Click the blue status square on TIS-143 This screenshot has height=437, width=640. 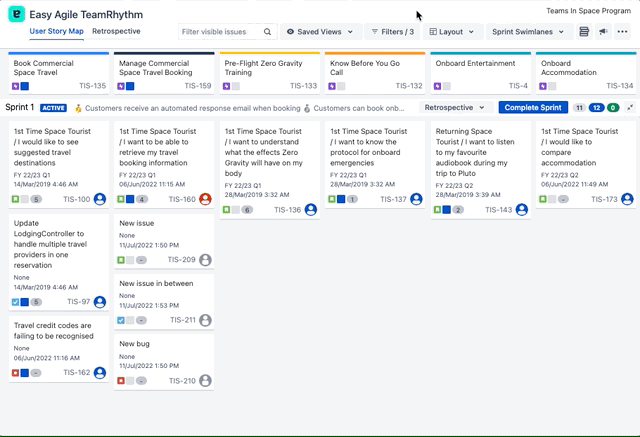pos(447,210)
